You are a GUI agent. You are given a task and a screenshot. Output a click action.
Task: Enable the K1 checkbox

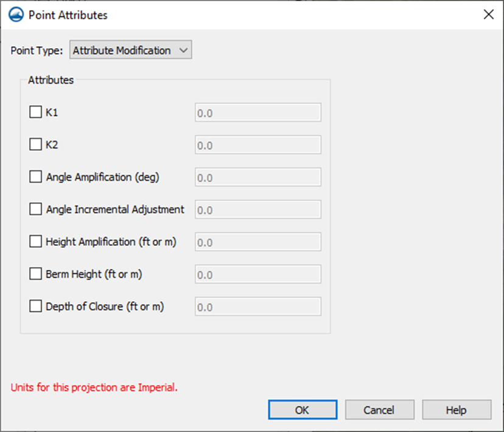click(x=35, y=112)
